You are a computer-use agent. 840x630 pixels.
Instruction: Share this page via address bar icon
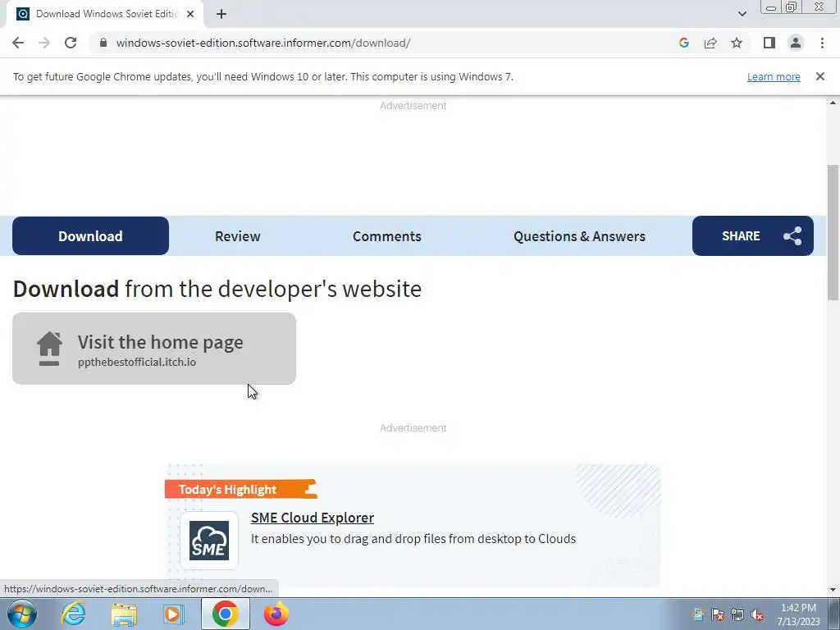(x=710, y=43)
